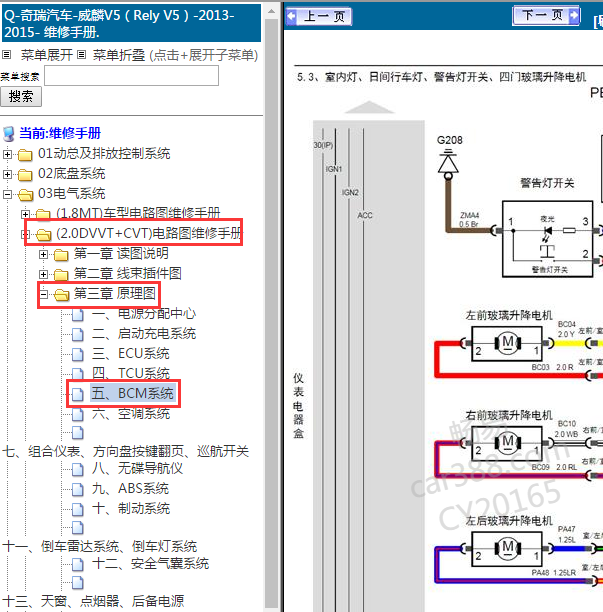Click the left panel scrollbar up arrow
This screenshot has width=603, height=612.
[x=271, y=12]
